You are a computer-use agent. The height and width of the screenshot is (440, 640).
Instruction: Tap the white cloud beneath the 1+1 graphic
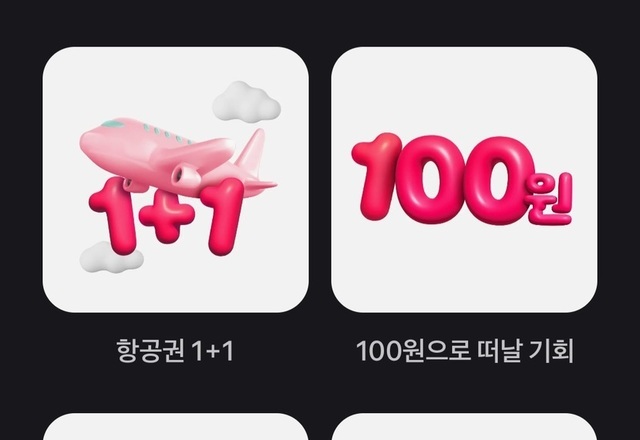(110, 258)
